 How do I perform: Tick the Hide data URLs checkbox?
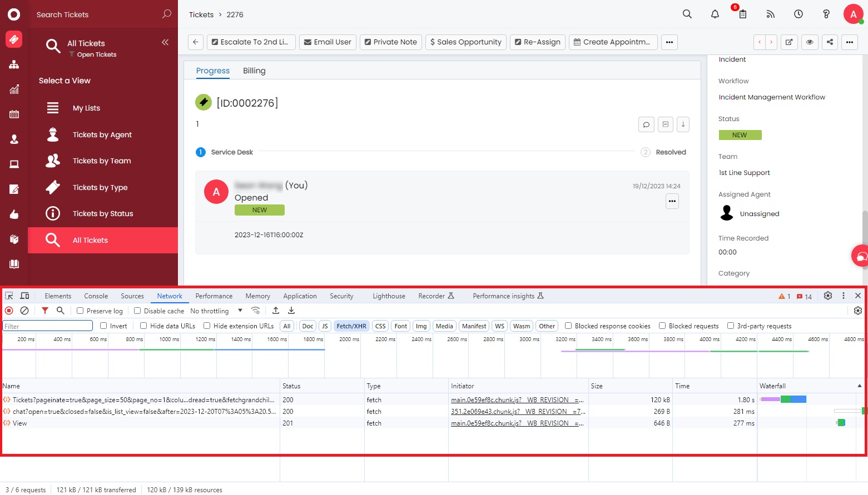click(143, 326)
